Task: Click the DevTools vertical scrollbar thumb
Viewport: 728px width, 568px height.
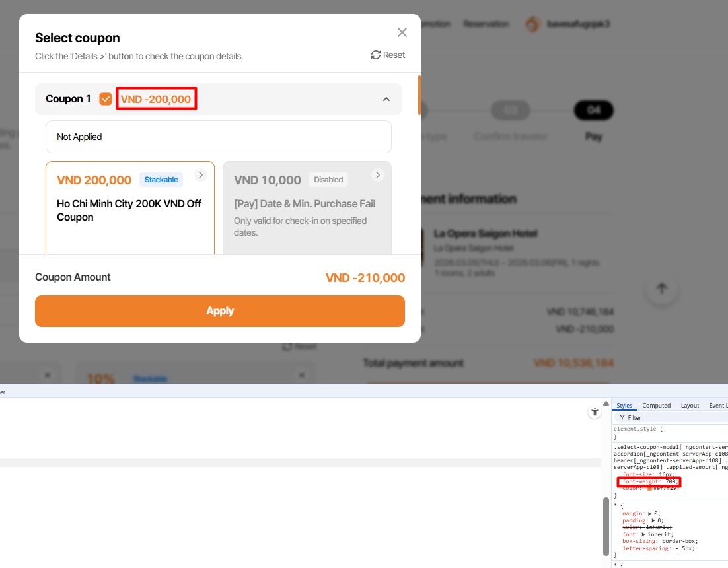Action: 606,526
